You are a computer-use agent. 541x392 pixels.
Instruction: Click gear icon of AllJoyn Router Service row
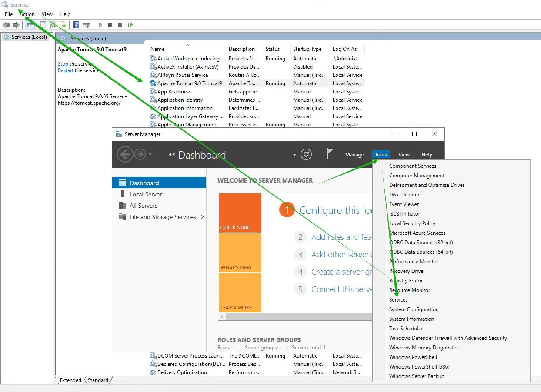153,75
